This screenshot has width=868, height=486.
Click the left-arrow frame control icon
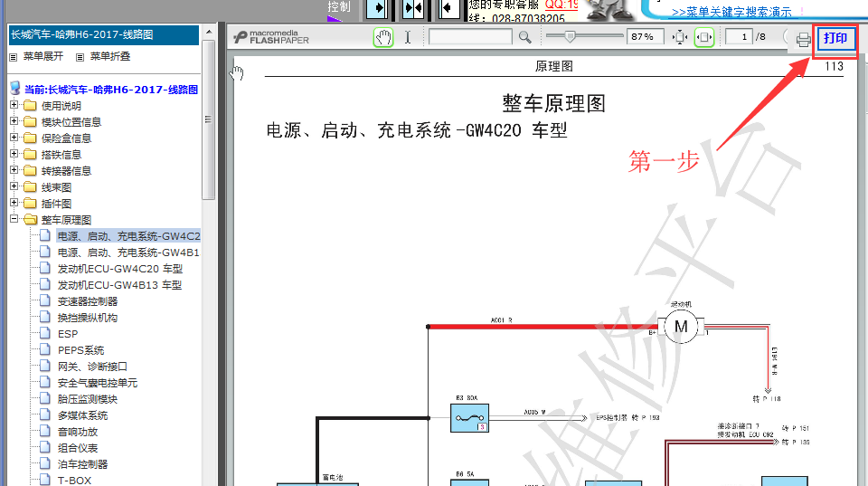click(449, 8)
